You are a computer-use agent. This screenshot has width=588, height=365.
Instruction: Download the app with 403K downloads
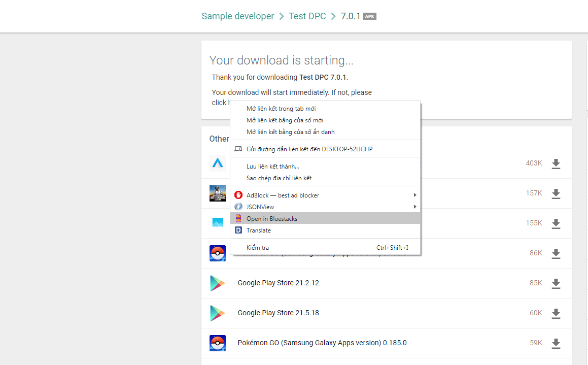(x=556, y=163)
